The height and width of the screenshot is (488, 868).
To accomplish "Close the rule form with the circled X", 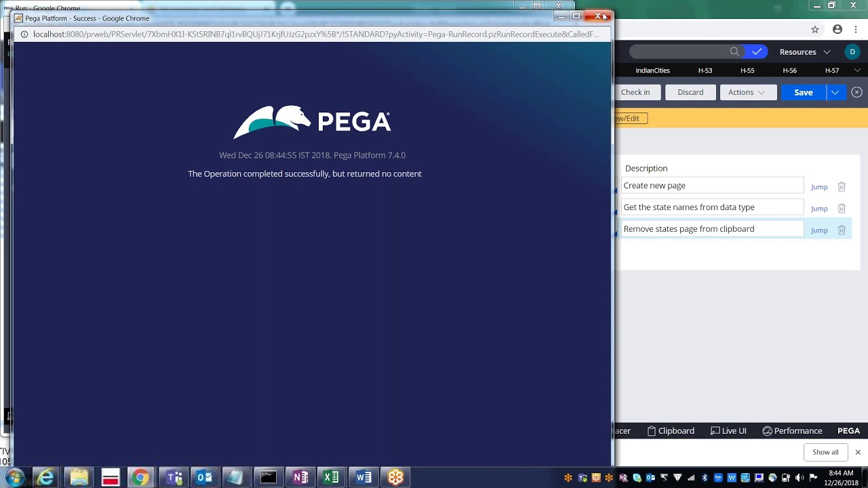I will pos(856,92).
